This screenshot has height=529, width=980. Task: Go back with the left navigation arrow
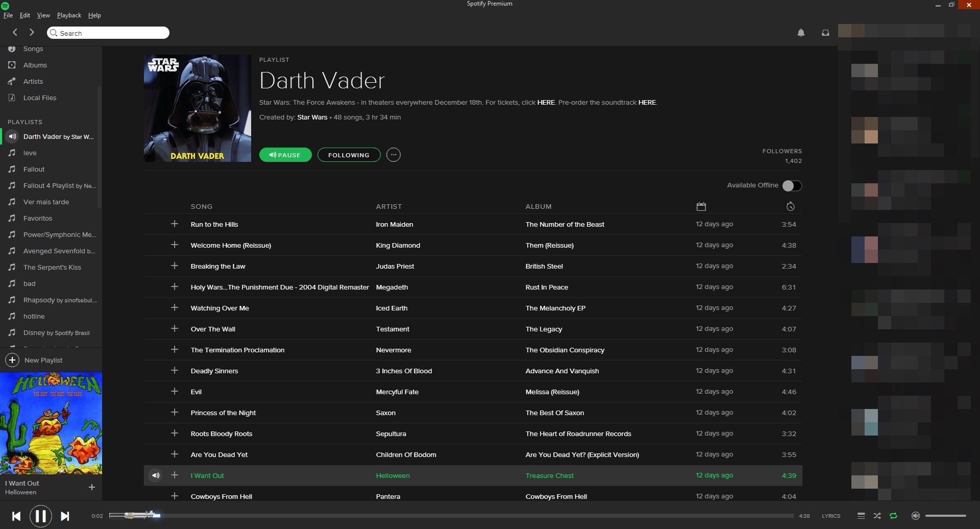[x=15, y=32]
